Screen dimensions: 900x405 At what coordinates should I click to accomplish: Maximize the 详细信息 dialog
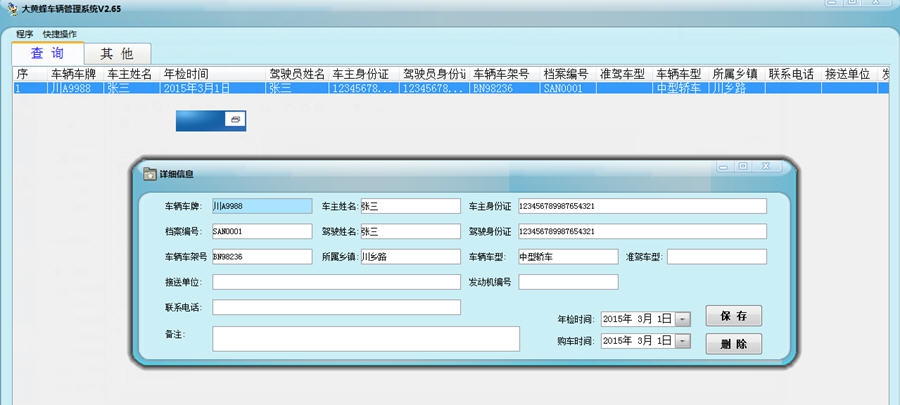[744, 166]
